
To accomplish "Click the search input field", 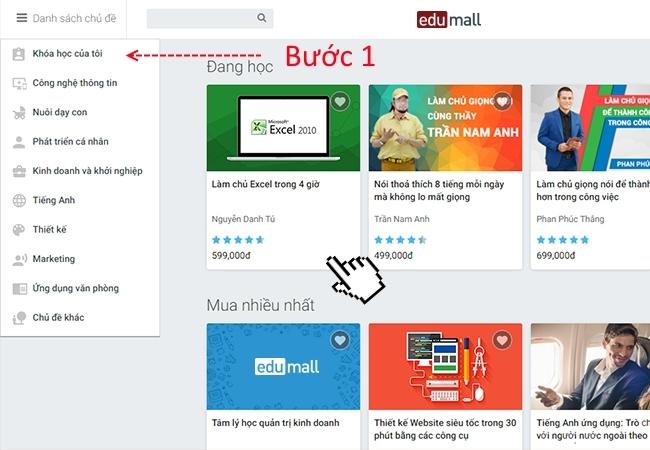I will (x=200, y=18).
